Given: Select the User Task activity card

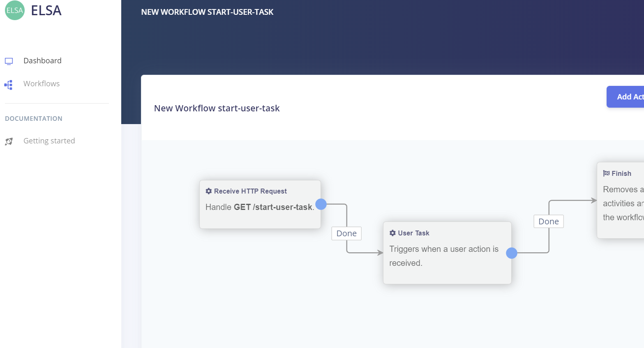Looking at the screenshot, I should tap(447, 253).
